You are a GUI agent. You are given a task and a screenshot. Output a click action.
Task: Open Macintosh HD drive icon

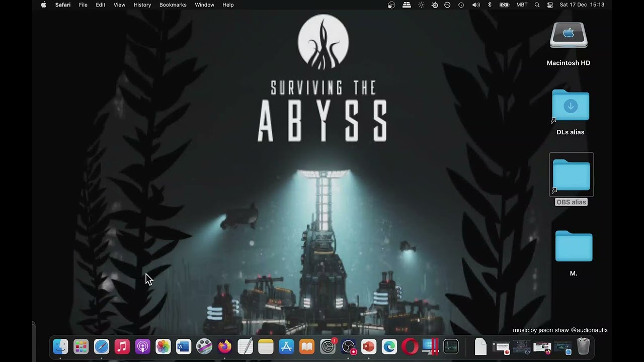(x=569, y=35)
